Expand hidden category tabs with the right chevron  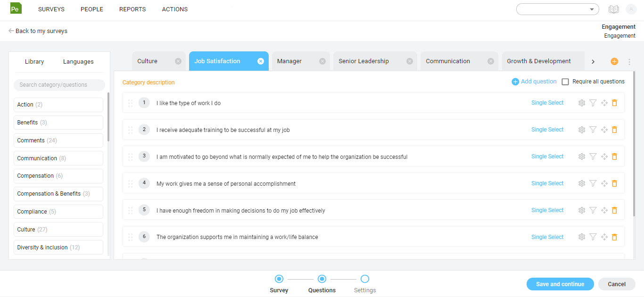(593, 61)
